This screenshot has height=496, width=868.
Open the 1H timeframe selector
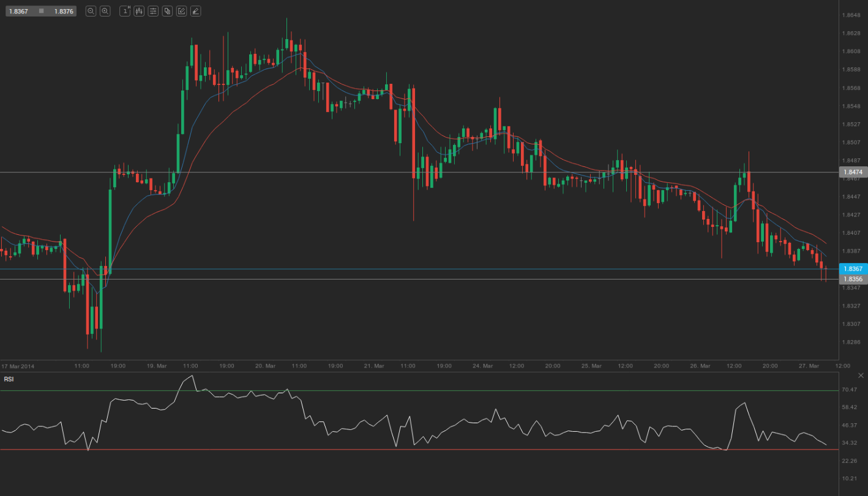[125, 11]
